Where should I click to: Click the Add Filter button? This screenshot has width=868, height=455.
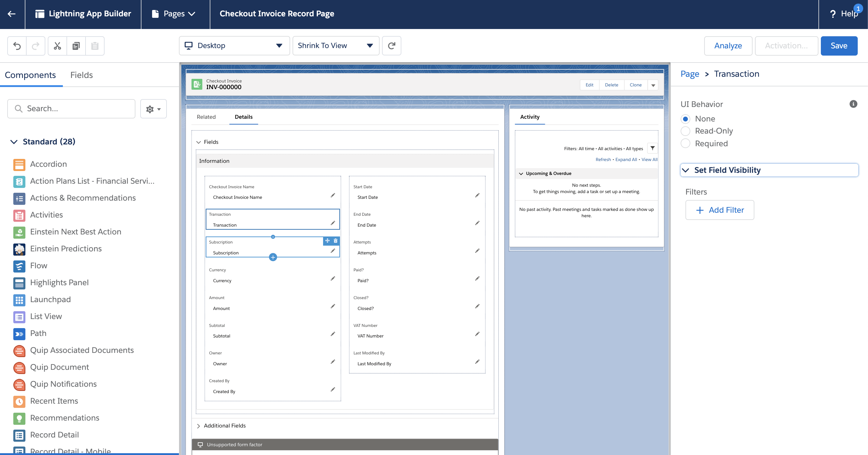[x=720, y=210]
